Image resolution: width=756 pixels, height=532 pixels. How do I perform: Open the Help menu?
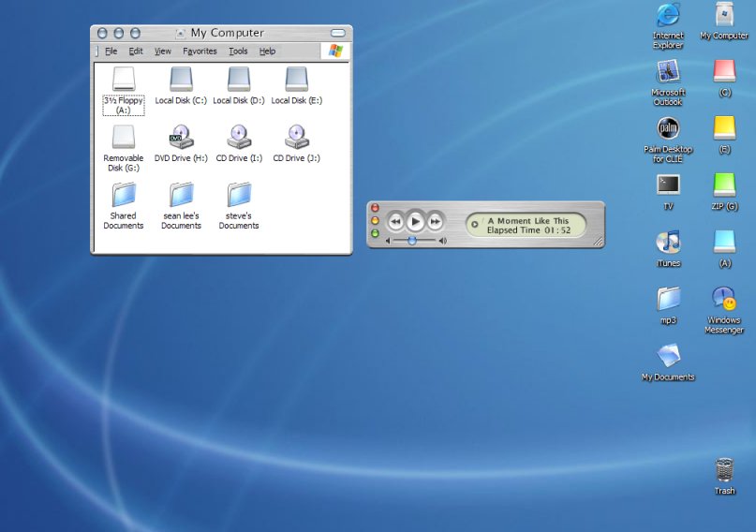(x=267, y=52)
